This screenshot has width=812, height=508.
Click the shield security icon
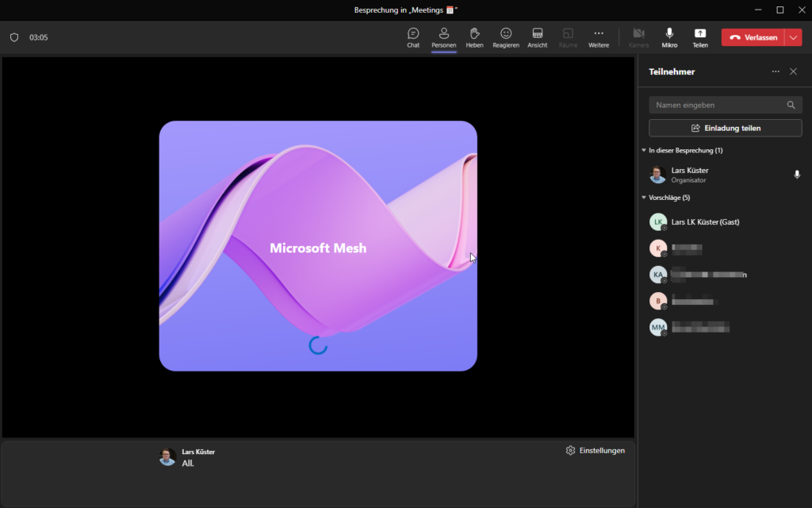[14, 37]
